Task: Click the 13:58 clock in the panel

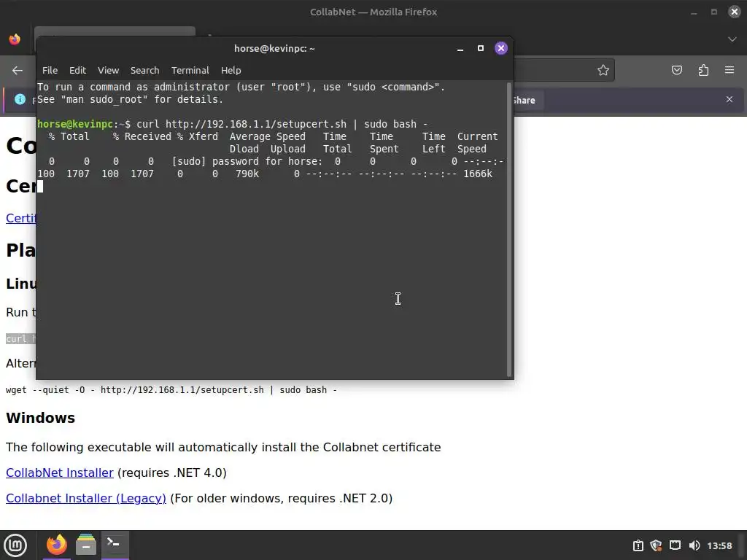Action: tap(719, 545)
